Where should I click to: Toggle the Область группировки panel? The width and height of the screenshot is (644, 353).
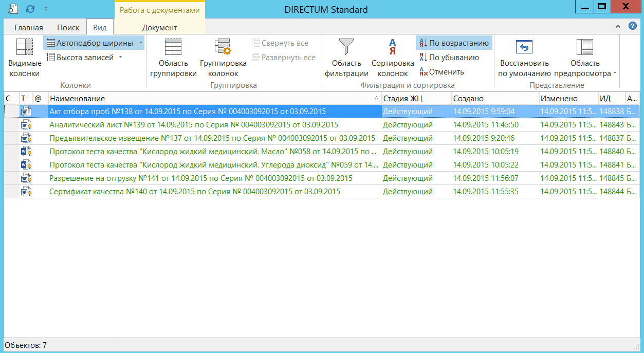coord(173,58)
